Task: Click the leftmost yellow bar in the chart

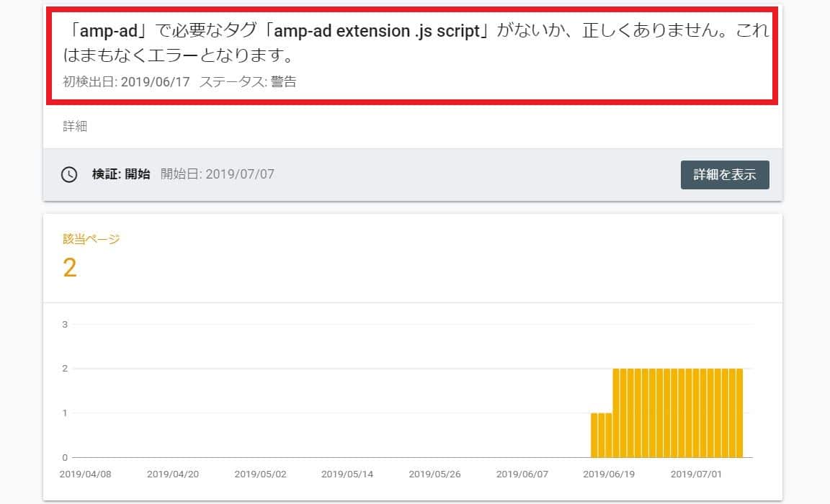Action: pyautogui.click(x=594, y=436)
